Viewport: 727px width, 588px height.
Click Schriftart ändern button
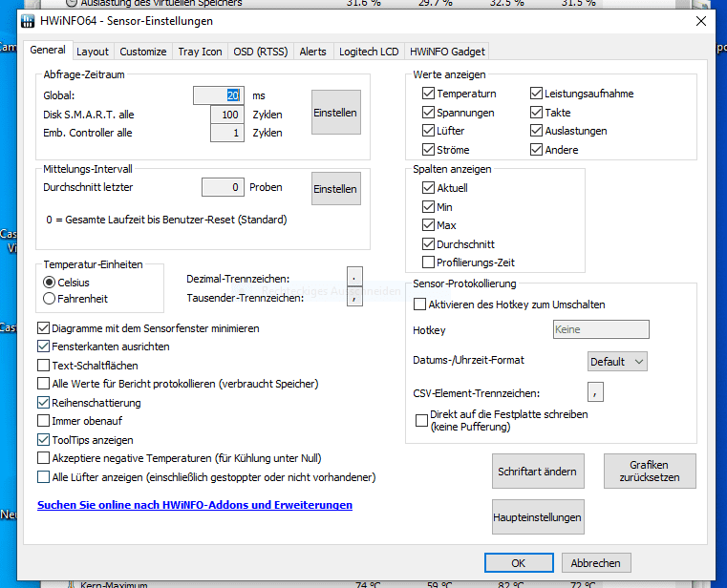coord(538,472)
